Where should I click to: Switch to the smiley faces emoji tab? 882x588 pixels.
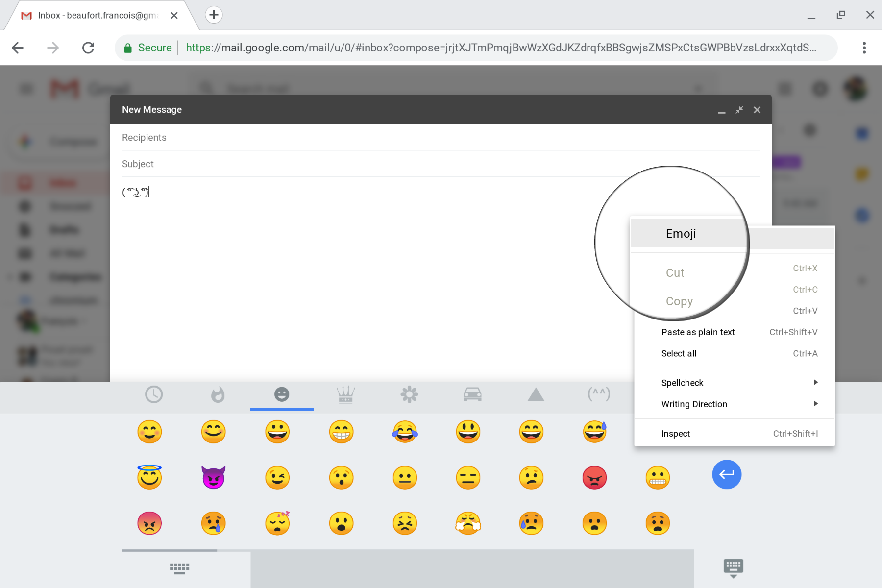click(281, 394)
